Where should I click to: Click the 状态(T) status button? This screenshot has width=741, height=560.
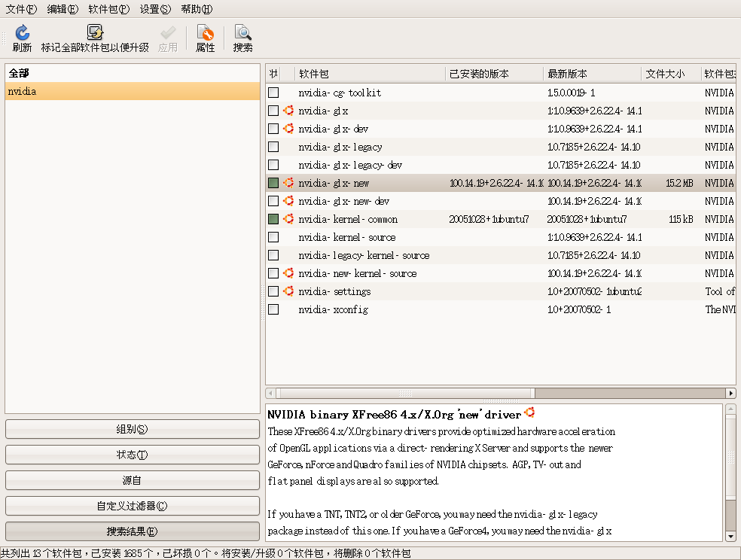point(133,455)
